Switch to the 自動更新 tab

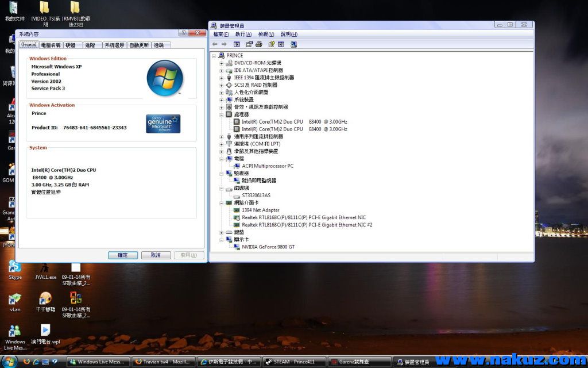pyautogui.click(x=139, y=45)
